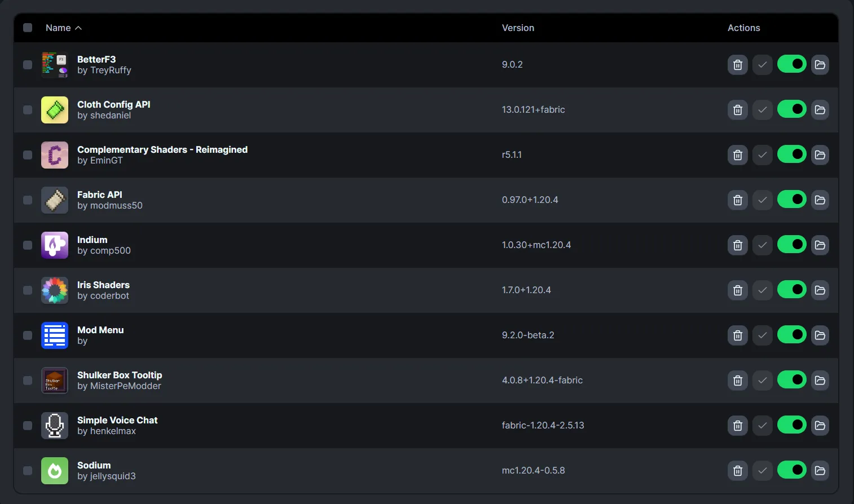
Task: Click the checkmark icon for Fabric API
Action: pyautogui.click(x=762, y=200)
